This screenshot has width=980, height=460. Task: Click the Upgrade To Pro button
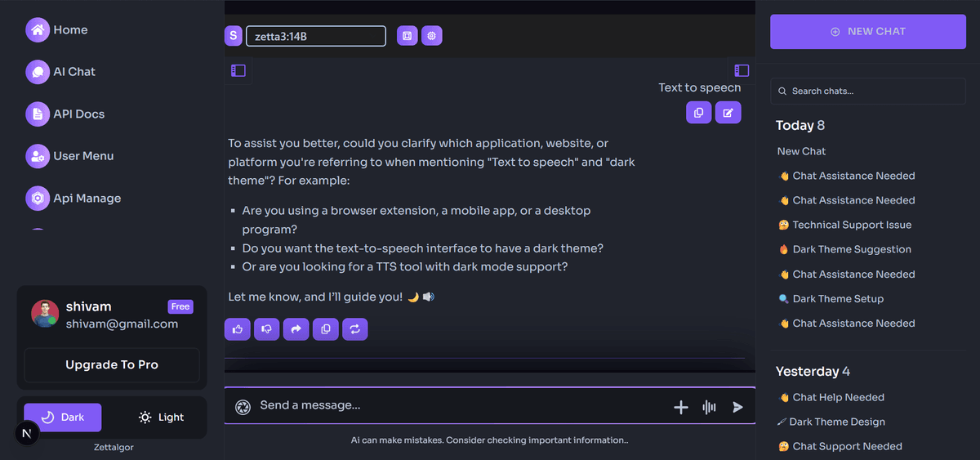tap(112, 365)
